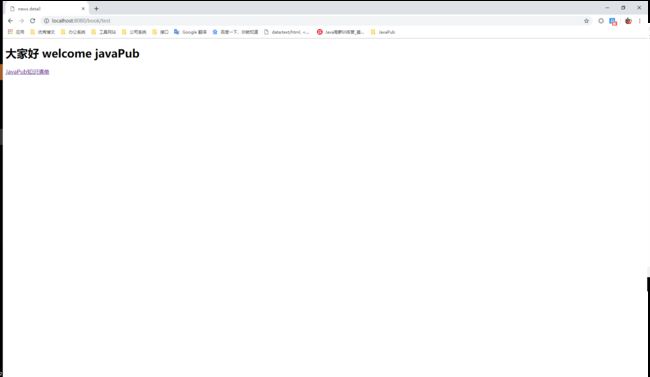Image resolution: width=650 pixels, height=377 pixels.
Task: Open the Google Translate bookmark
Action: coord(190,32)
